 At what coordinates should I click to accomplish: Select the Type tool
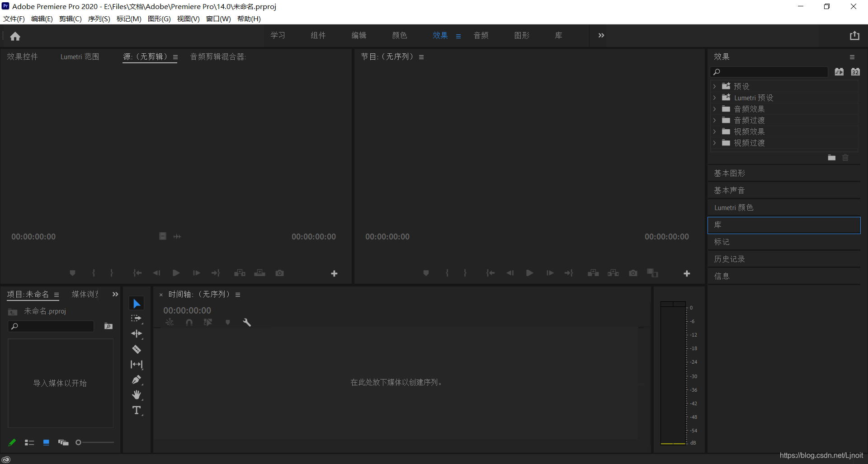(137, 410)
